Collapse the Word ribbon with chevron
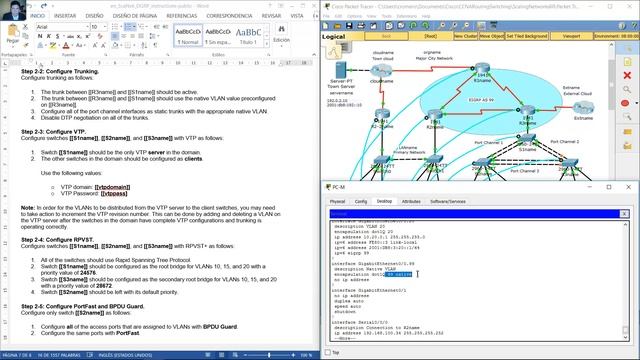 coord(314,54)
